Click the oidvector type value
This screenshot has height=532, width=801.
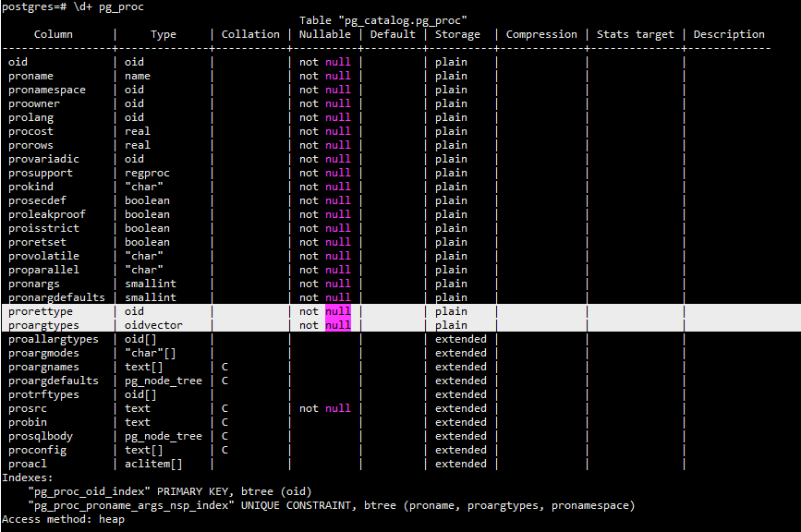coord(153,325)
